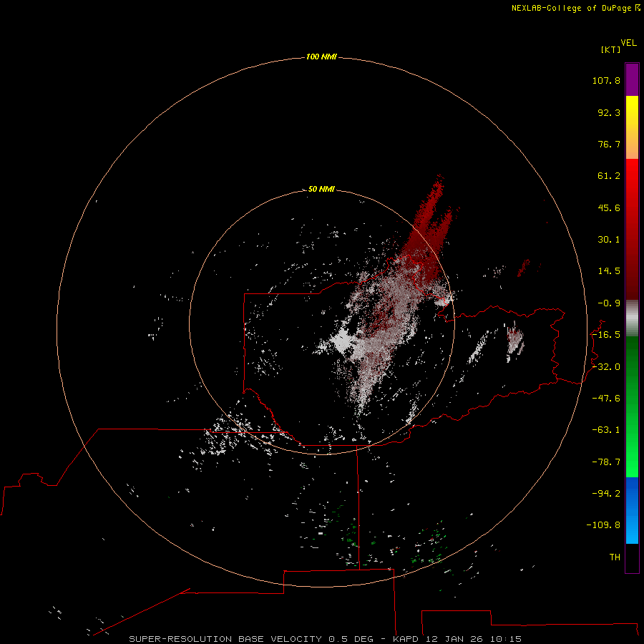Click the Super-Resolution Base Velocity caption text

click(325, 639)
